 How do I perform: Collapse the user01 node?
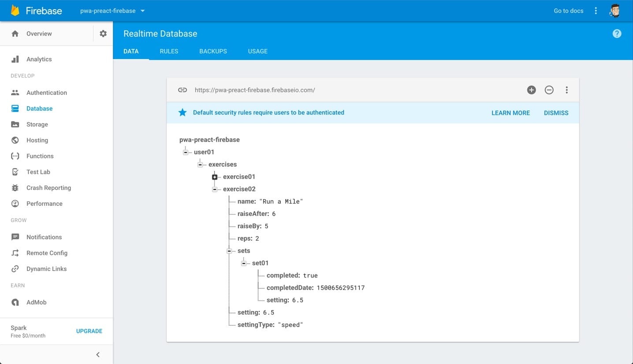(186, 152)
